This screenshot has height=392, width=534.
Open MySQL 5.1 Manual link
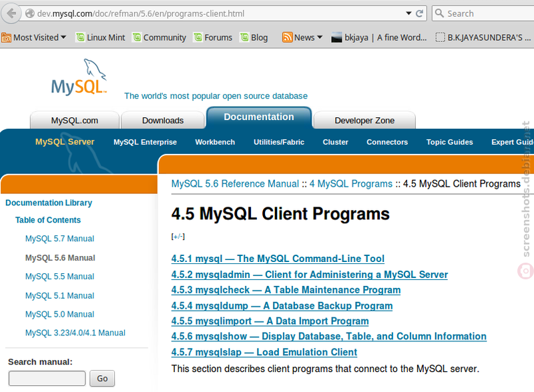(59, 296)
